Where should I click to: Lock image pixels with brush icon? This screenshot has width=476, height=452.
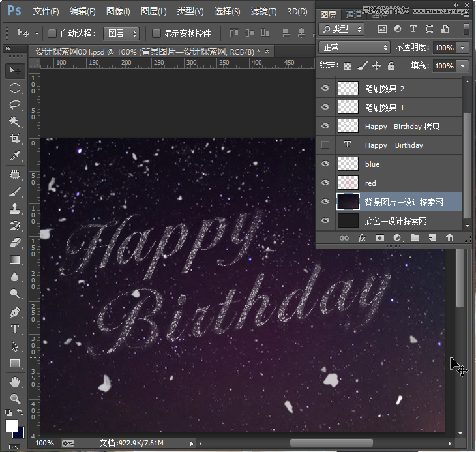[362, 66]
